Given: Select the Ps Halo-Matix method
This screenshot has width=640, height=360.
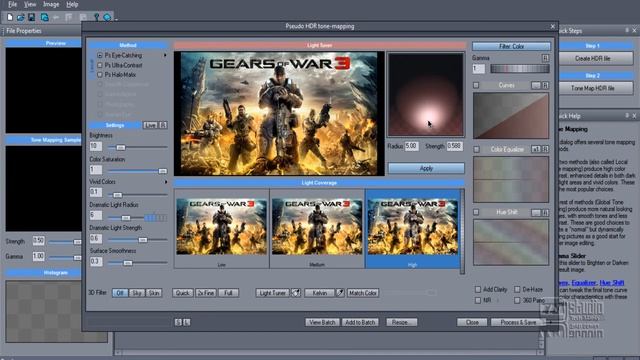Looking at the screenshot, I should click(x=117, y=75).
